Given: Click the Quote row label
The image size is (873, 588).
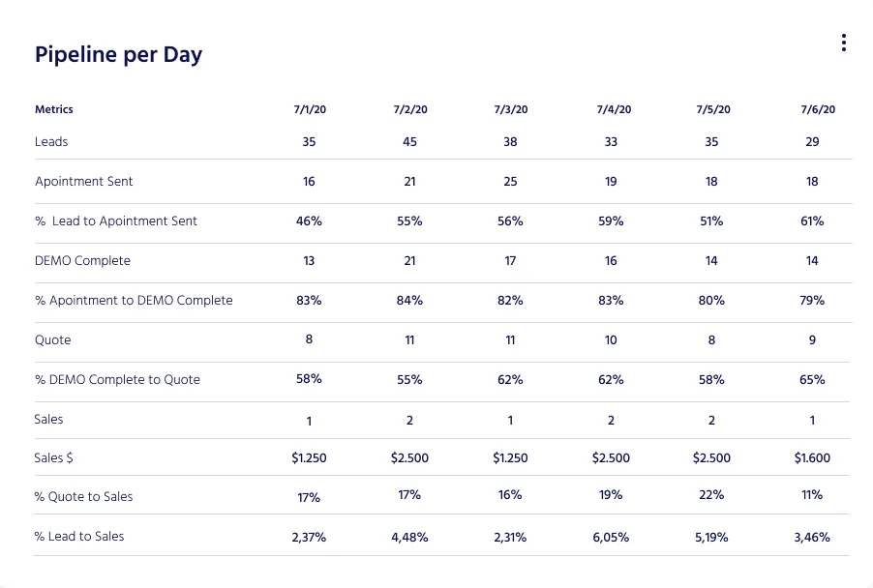Looking at the screenshot, I should pos(52,339).
